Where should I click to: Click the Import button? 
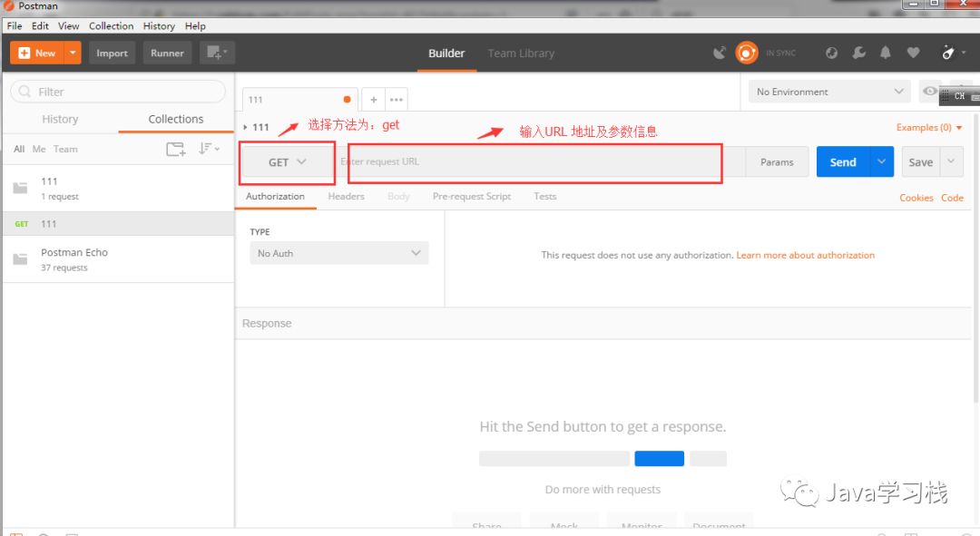coord(112,54)
